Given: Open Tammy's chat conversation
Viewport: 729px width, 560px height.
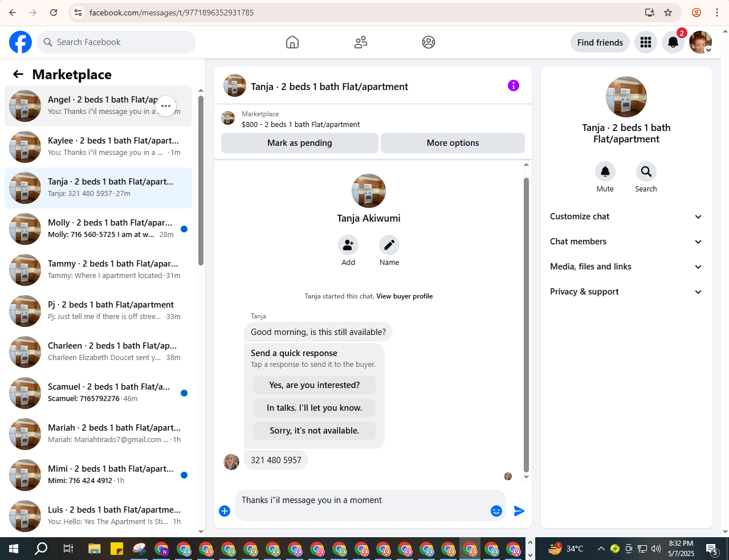Looking at the screenshot, I should (98, 270).
